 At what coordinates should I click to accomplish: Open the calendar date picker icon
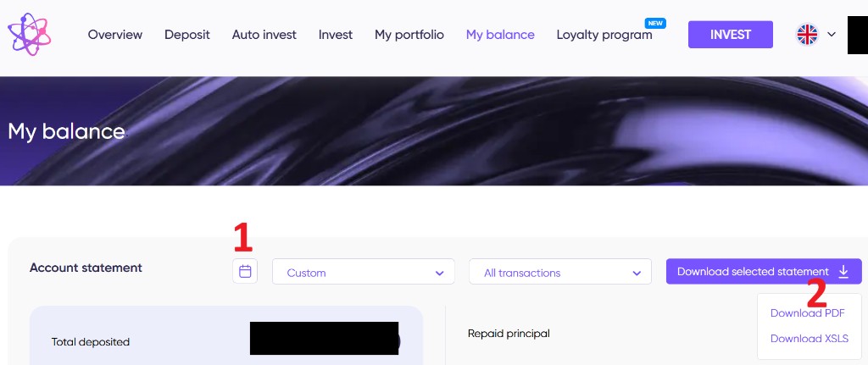245,272
